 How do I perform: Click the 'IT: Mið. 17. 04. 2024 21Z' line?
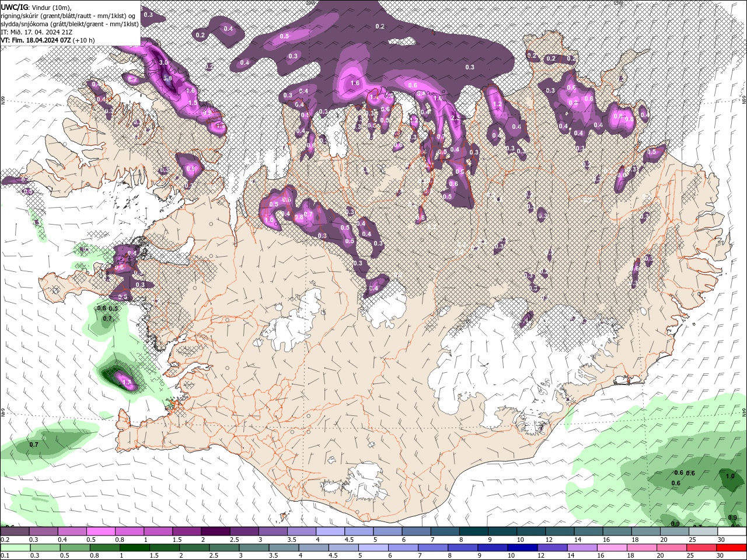point(36,32)
